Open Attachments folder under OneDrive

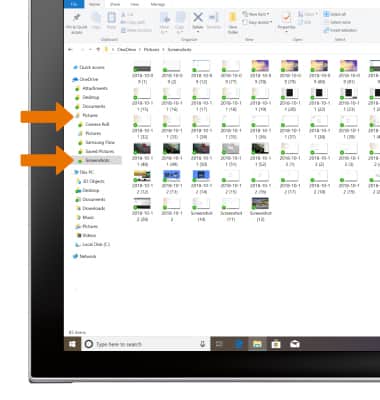(x=91, y=88)
